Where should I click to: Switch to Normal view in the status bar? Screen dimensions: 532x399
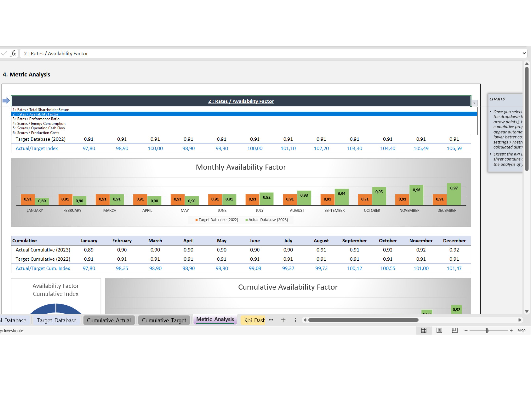[x=424, y=330]
